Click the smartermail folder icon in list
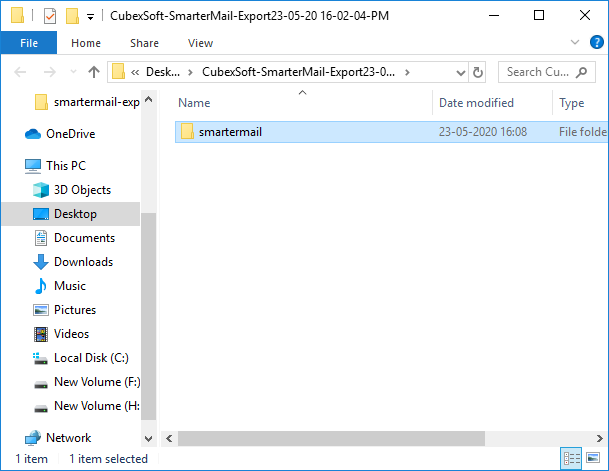 [187, 132]
